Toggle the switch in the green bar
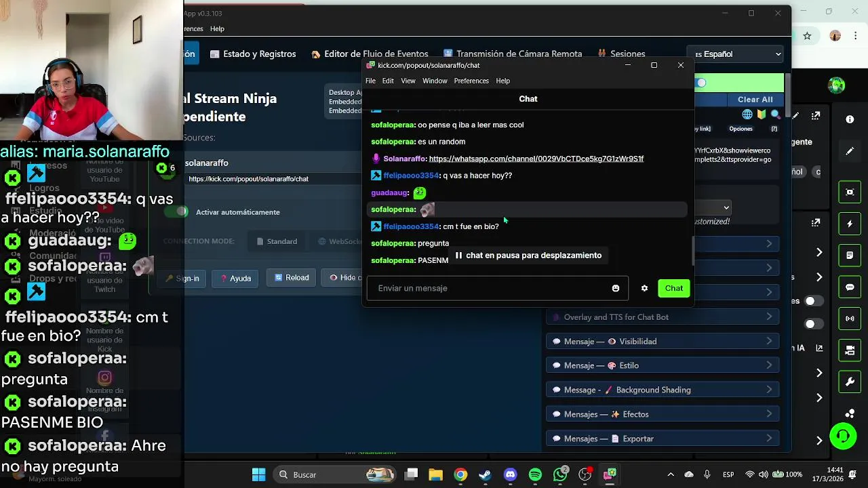The image size is (868, 488). (x=701, y=83)
